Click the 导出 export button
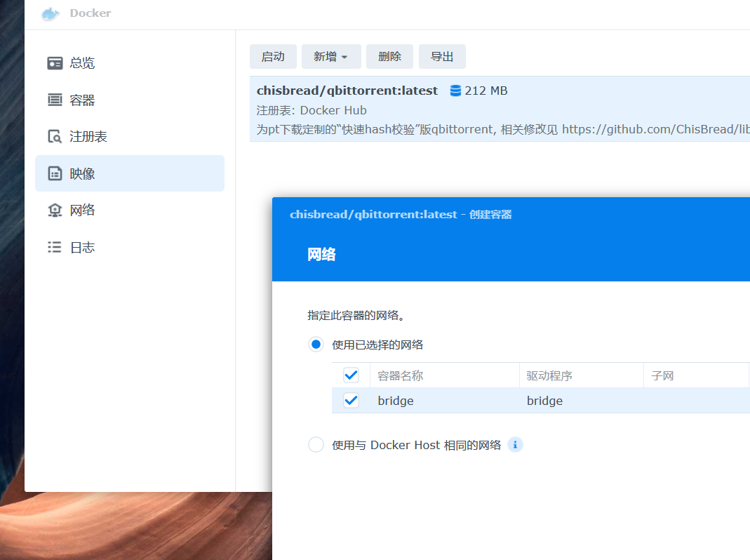The width and height of the screenshot is (750, 560). click(442, 56)
